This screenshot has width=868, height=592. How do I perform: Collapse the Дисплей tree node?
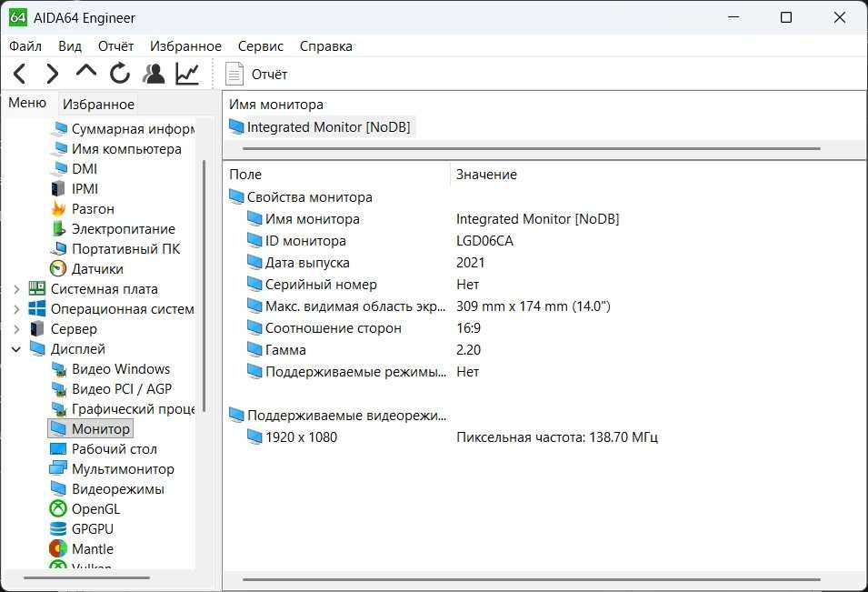click(x=16, y=349)
